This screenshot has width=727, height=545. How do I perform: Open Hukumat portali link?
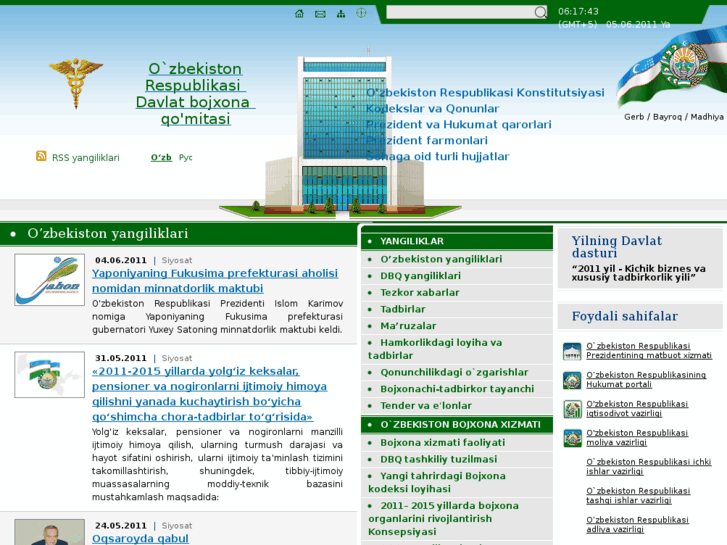coord(646,380)
